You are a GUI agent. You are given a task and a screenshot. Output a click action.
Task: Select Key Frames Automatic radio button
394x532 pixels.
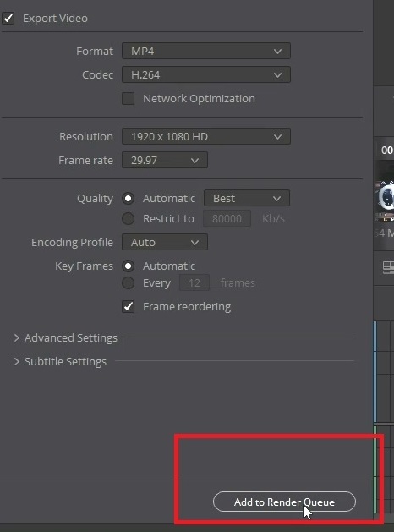pyautogui.click(x=129, y=266)
